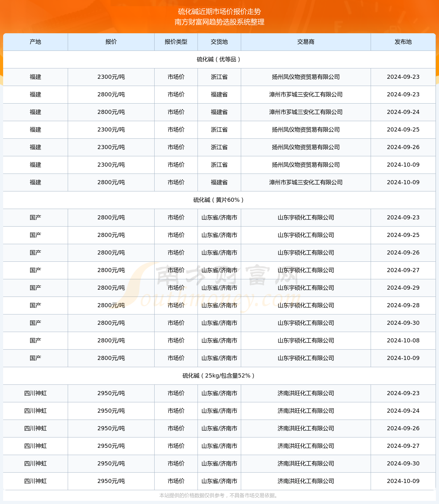Click date 2024-09-26 in 济南洪旺化工 row
439x504 pixels.
pos(403,428)
